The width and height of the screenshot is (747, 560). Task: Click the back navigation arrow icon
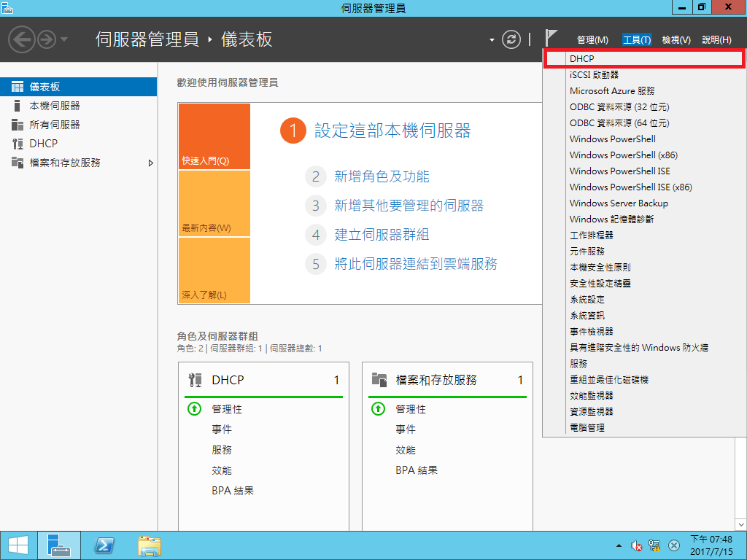pos(21,39)
